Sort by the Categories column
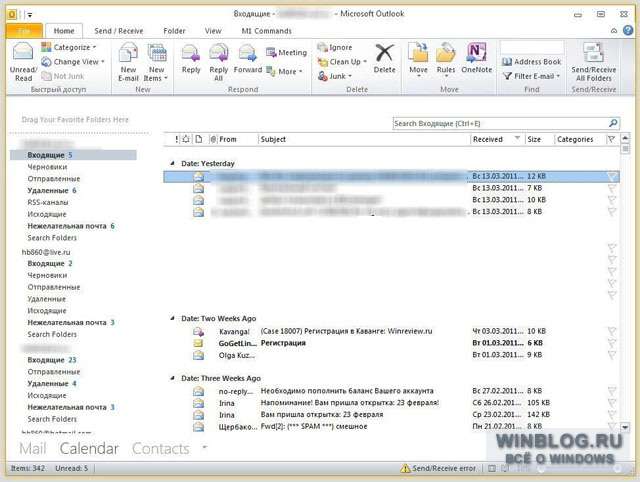640x482 pixels. (x=579, y=139)
